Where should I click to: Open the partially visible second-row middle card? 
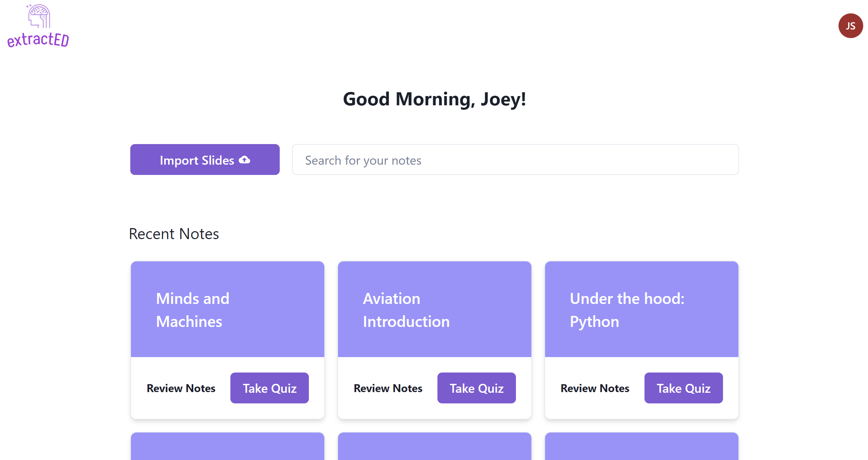point(435,446)
